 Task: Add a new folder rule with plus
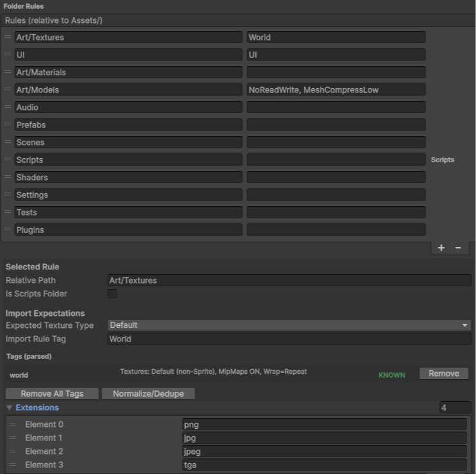pyautogui.click(x=441, y=248)
